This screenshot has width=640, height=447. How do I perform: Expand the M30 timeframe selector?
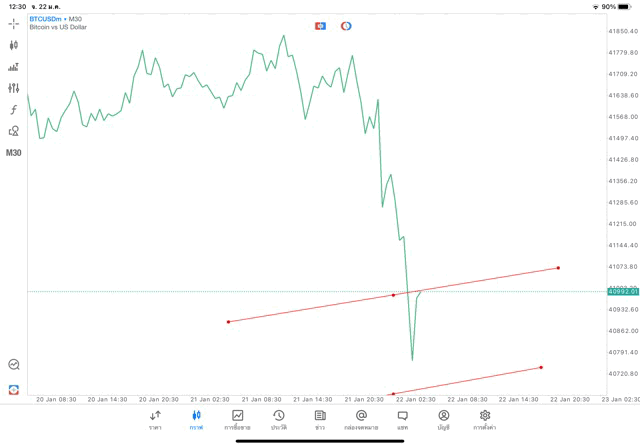pyautogui.click(x=14, y=153)
